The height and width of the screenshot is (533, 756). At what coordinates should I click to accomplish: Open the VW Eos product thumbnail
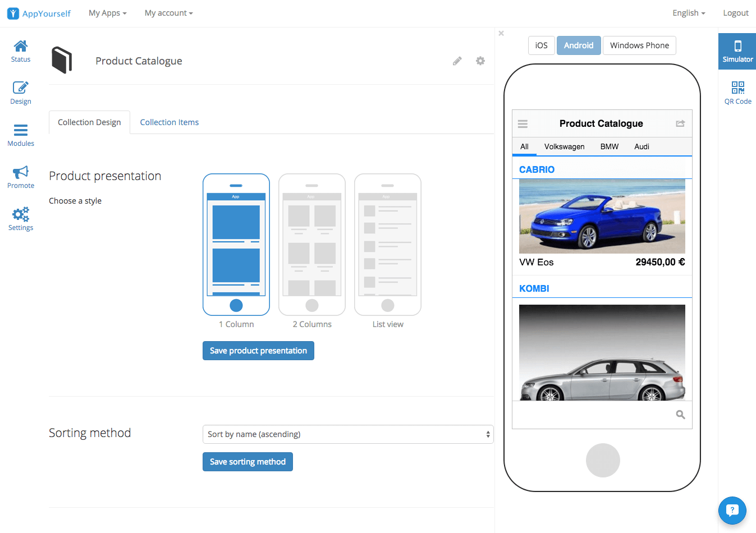pyautogui.click(x=602, y=216)
